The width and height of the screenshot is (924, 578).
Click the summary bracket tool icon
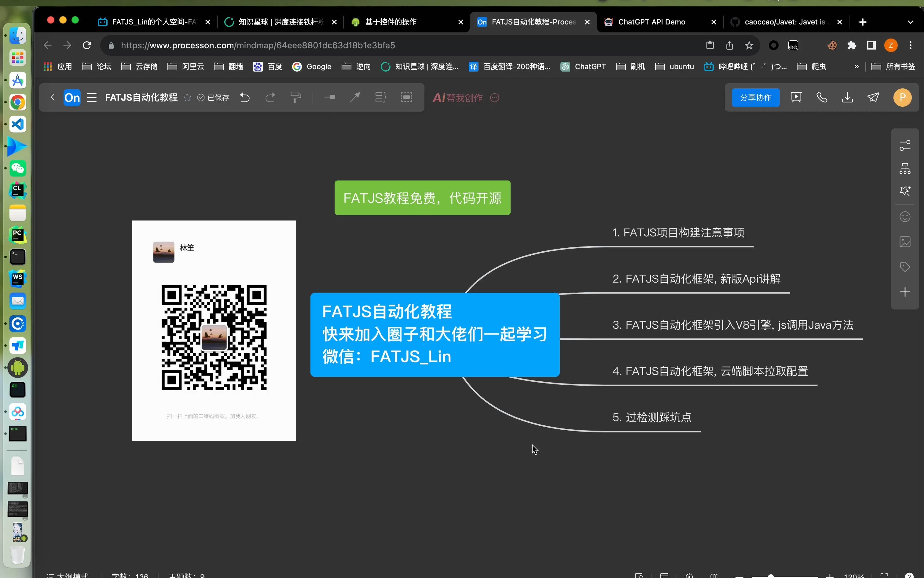coord(381,98)
